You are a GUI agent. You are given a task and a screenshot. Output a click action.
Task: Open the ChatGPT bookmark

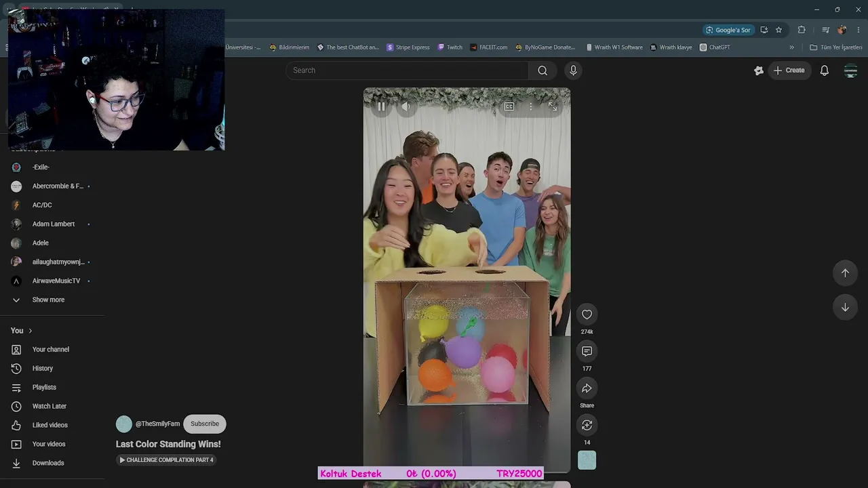click(x=715, y=47)
